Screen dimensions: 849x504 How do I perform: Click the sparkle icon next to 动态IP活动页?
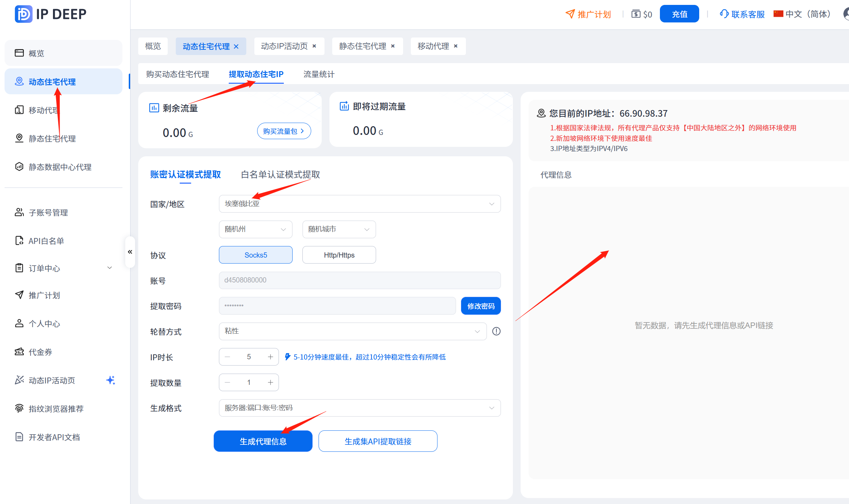(x=111, y=380)
